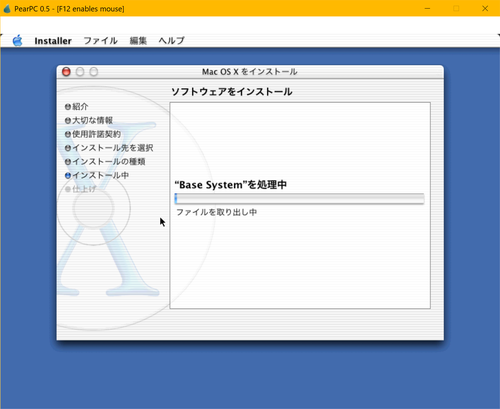Viewport: 500px width, 409px height.
Task: Select the インストール先を選択 step
Action: click(109, 148)
